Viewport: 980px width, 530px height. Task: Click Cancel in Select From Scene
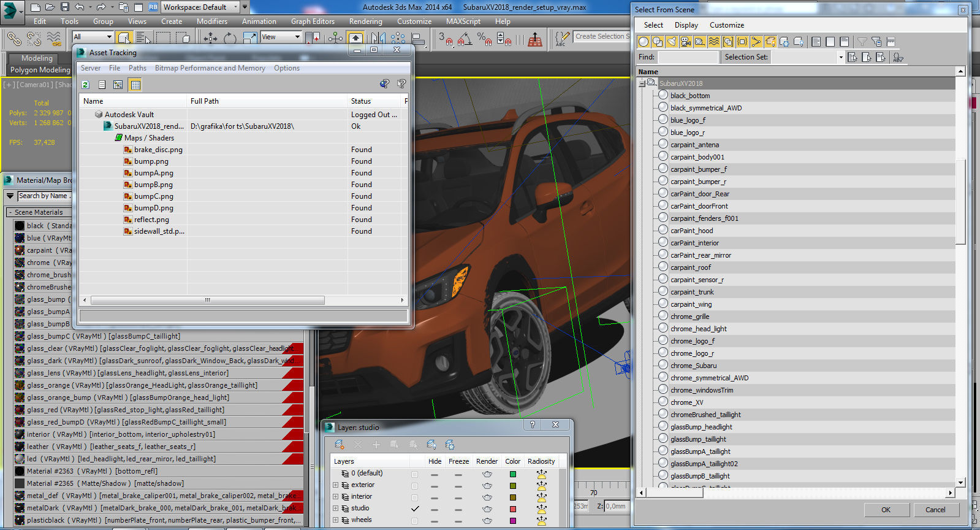pos(935,510)
